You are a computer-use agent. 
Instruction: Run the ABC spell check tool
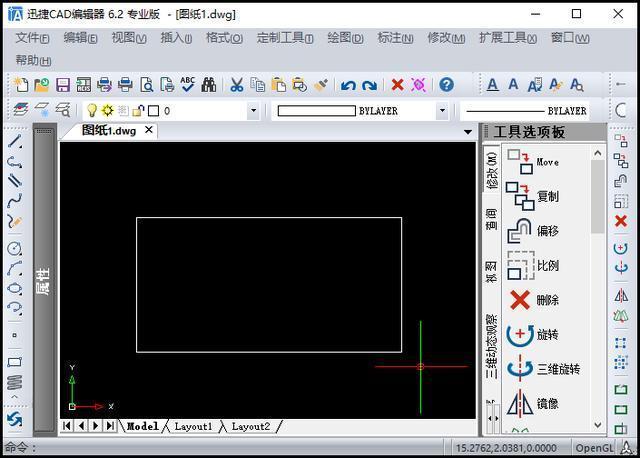pos(188,84)
